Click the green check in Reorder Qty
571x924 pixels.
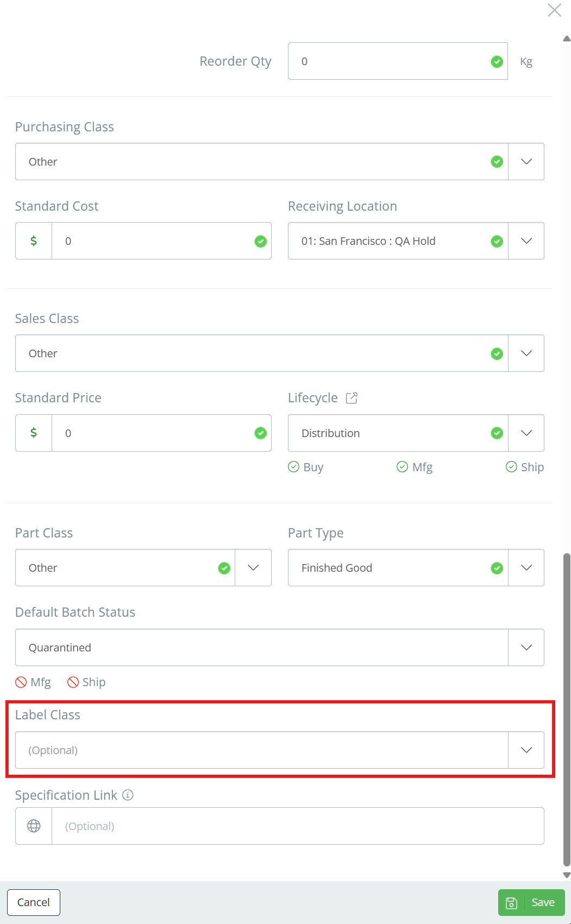(497, 61)
